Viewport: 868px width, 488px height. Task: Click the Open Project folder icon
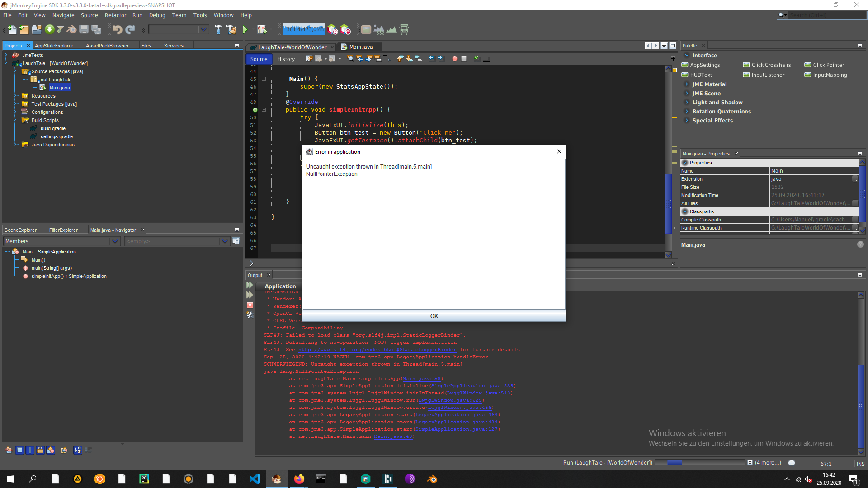coord(37,30)
